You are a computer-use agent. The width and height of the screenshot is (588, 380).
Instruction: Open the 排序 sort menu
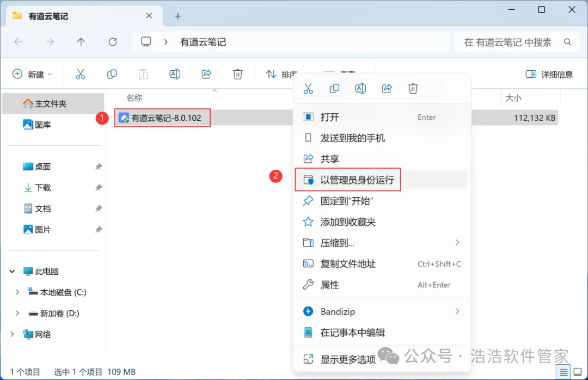(281, 74)
